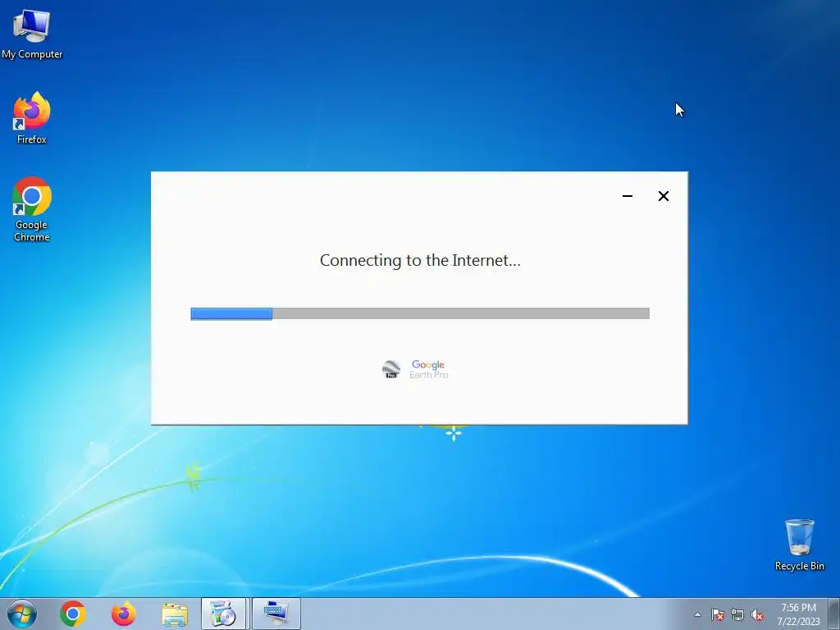Click the Windows Start button

tap(22, 614)
